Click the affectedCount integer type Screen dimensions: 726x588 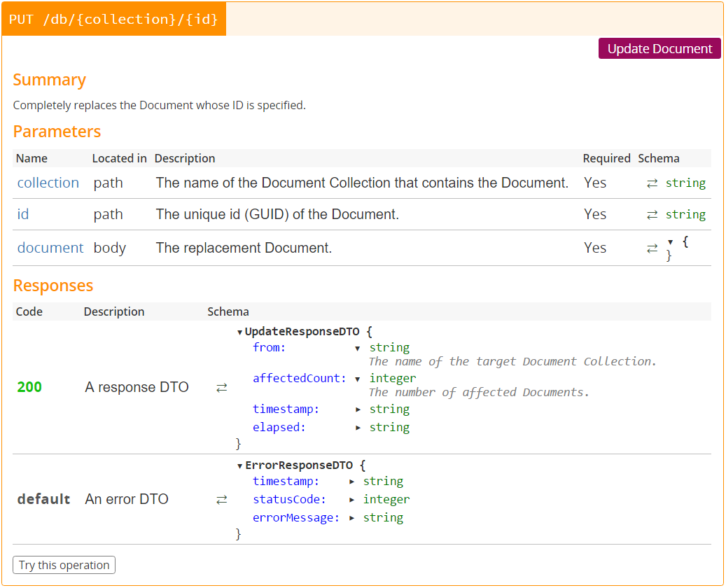click(393, 379)
